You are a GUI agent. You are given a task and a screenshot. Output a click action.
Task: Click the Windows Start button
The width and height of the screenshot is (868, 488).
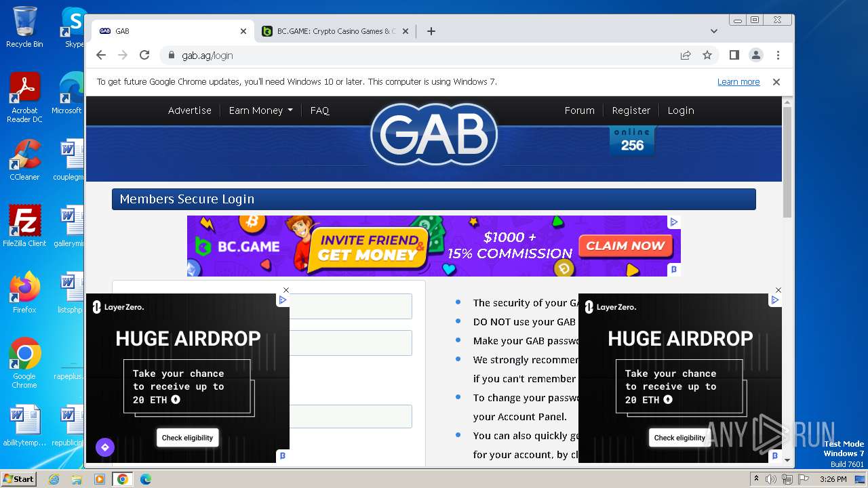tap(19, 479)
